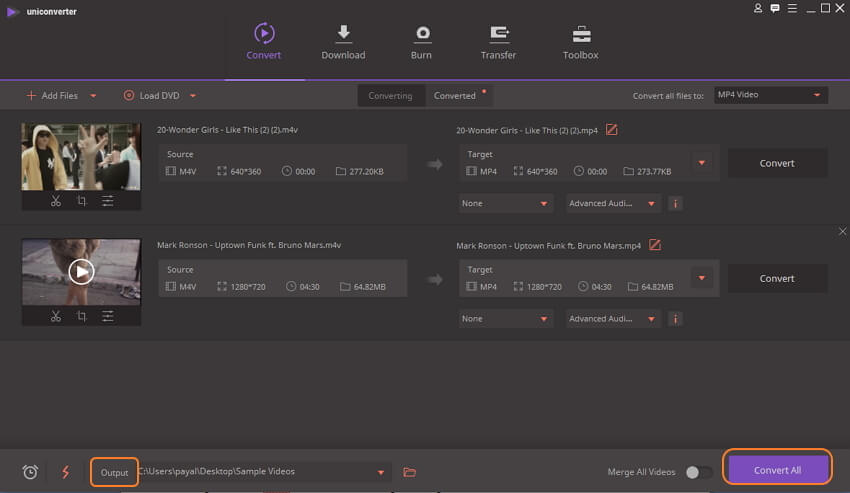Switch to the Converted tab
Screen dimensions: 850x493
click(x=455, y=96)
